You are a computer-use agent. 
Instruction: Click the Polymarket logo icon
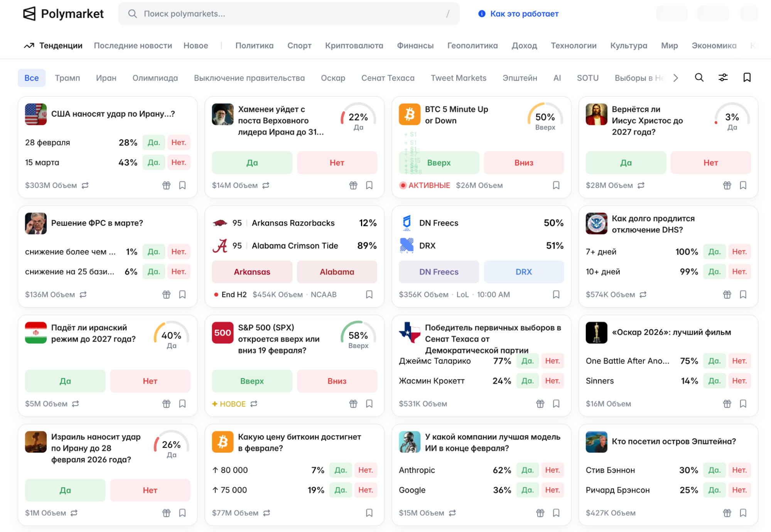pyautogui.click(x=29, y=14)
